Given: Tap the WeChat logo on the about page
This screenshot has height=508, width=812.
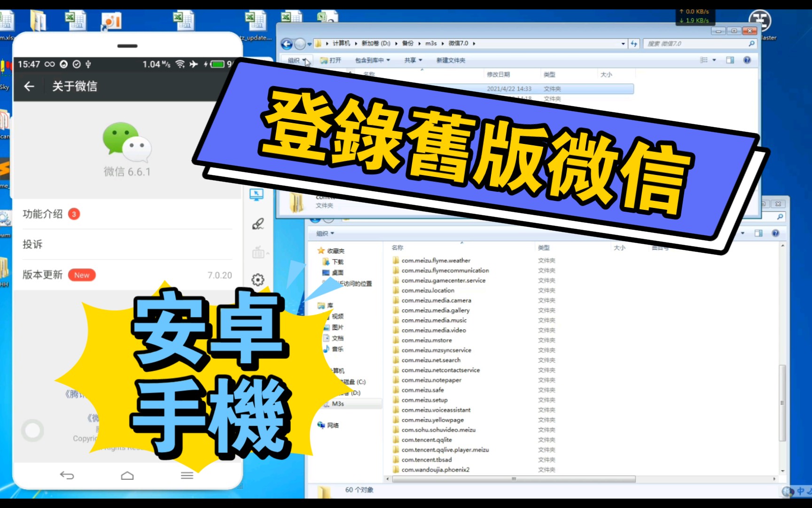Looking at the screenshot, I should click(127, 142).
